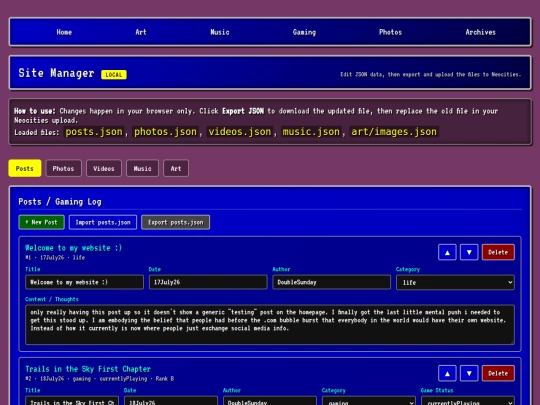Click the LOCAL badge next to Site Manager

(x=114, y=75)
